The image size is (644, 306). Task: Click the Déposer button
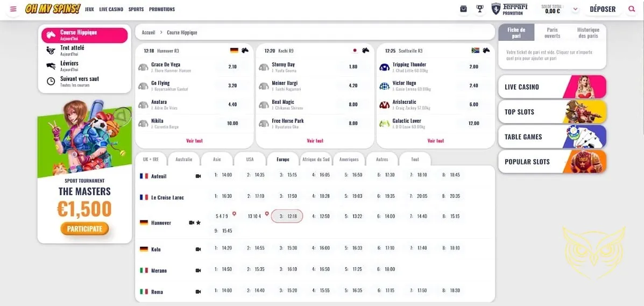[603, 9]
